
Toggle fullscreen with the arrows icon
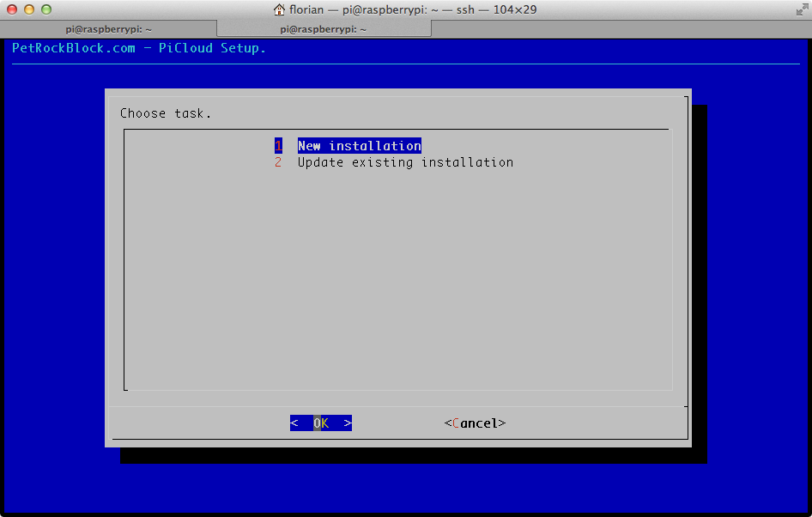pyautogui.click(x=802, y=9)
